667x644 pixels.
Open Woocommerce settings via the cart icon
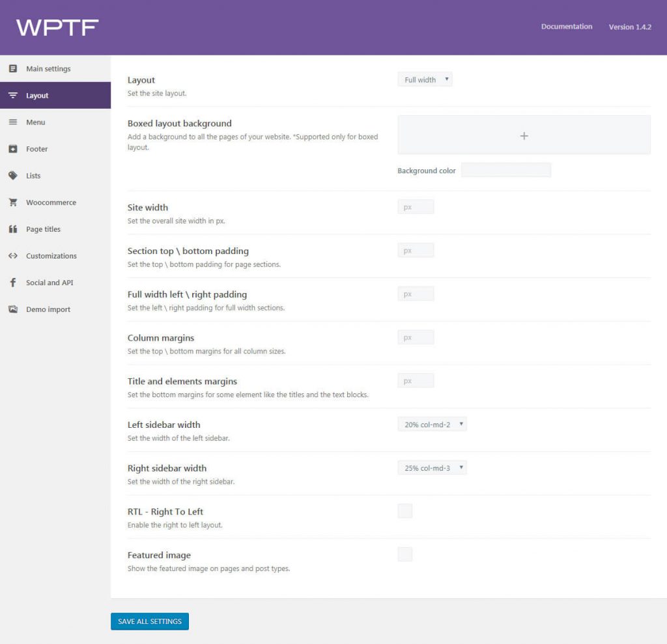click(x=13, y=202)
